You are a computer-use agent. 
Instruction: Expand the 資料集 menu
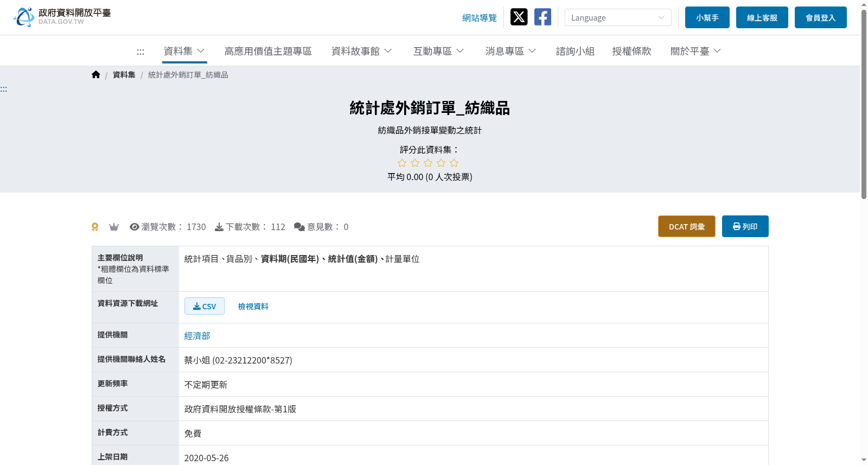click(x=184, y=51)
